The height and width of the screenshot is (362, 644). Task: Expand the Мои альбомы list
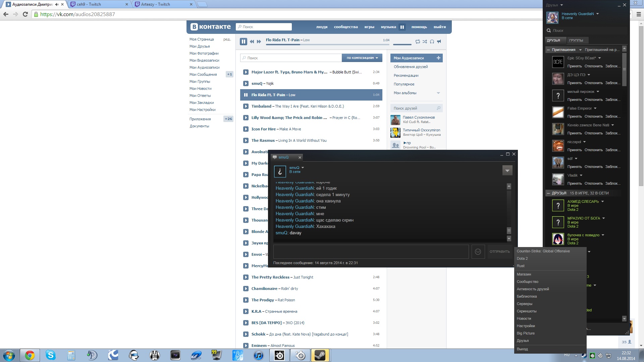click(438, 93)
